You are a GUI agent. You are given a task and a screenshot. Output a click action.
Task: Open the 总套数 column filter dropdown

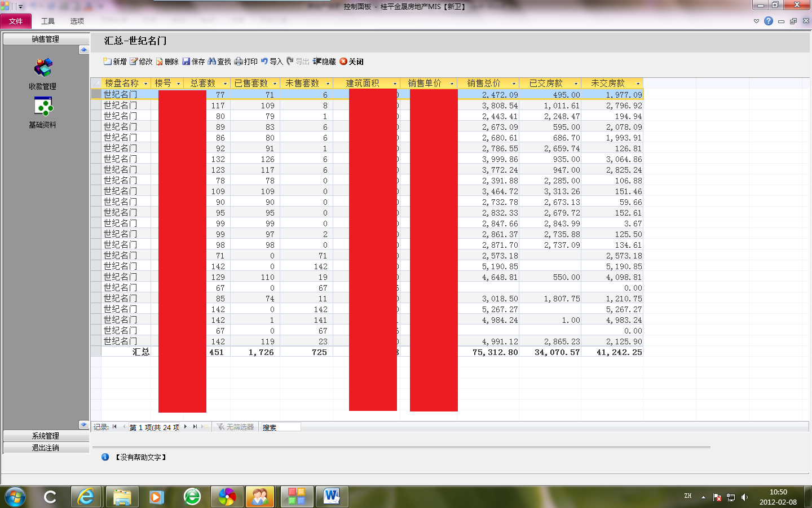click(226, 84)
